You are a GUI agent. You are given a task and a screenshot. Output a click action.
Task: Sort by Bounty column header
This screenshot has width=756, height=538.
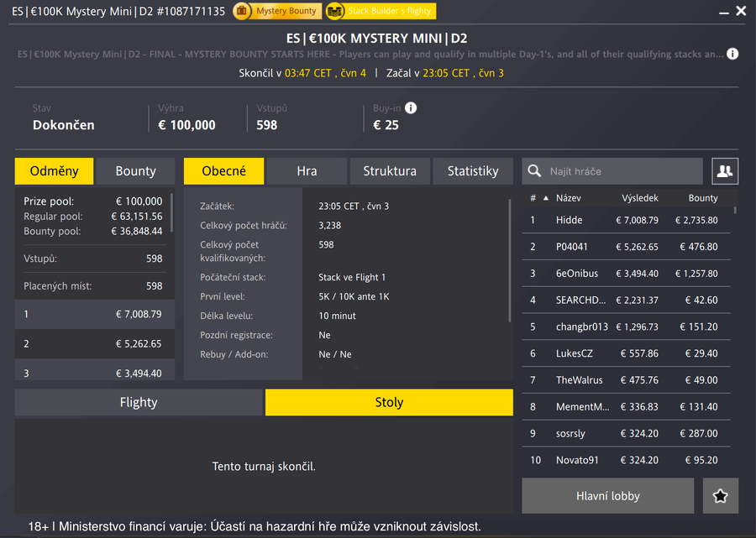pos(703,198)
